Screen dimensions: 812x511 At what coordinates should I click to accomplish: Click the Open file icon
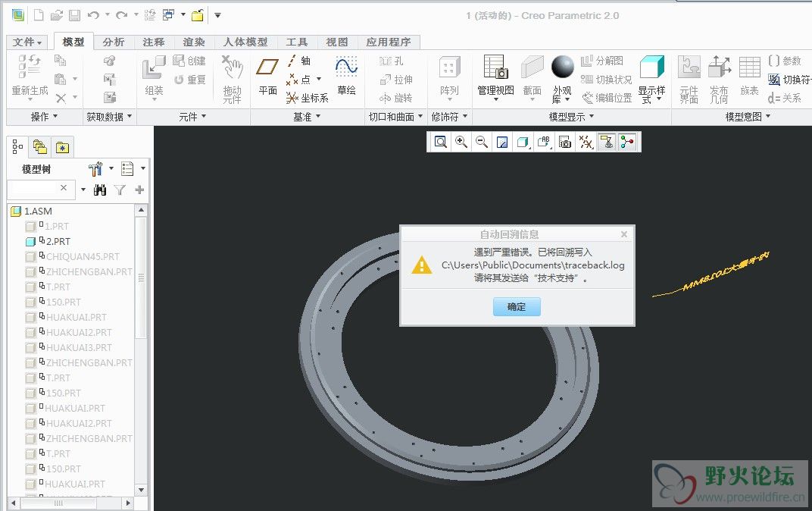tap(57, 15)
